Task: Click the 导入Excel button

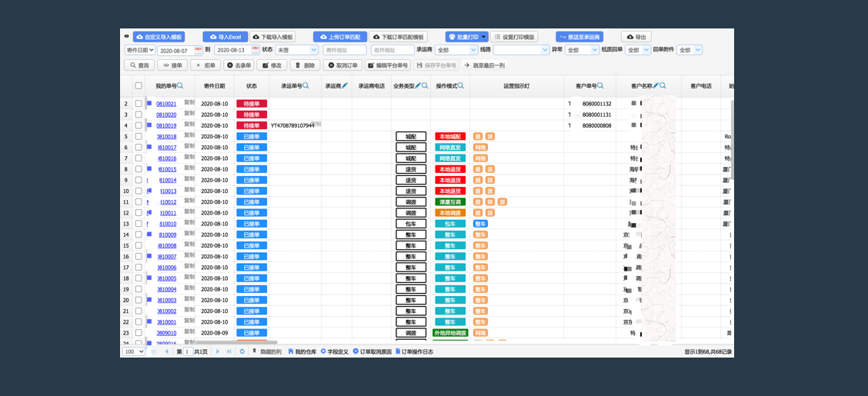Action: pyautogui.click(x=225, y=37)
